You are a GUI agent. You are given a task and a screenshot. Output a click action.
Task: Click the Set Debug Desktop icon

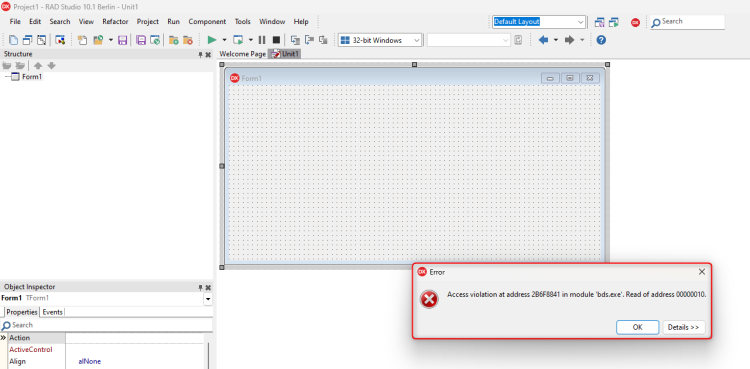click(614, 22)
